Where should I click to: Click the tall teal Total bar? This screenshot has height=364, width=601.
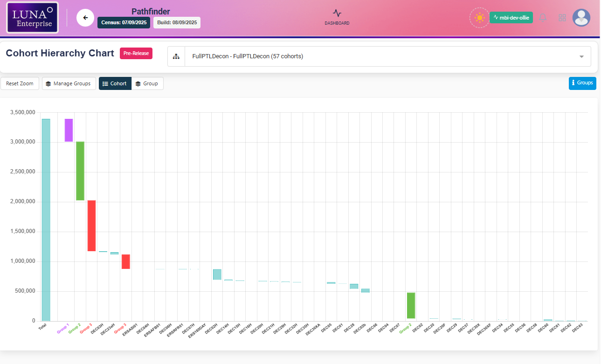(46, 220)
